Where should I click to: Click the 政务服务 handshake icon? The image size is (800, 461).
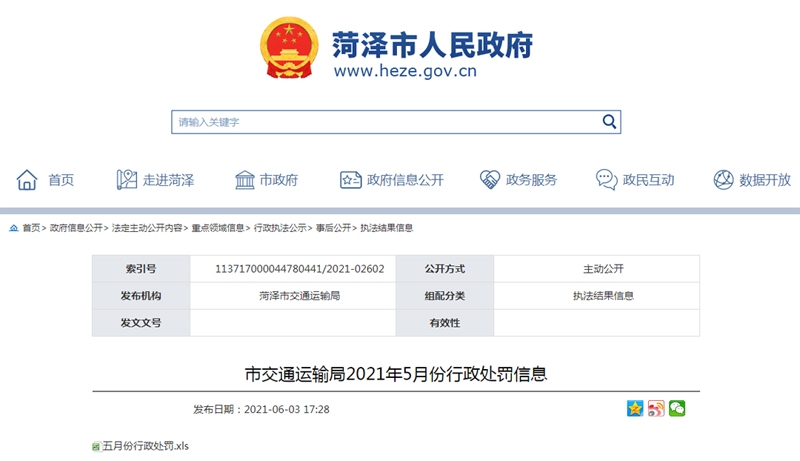click(x=489, y=180)
